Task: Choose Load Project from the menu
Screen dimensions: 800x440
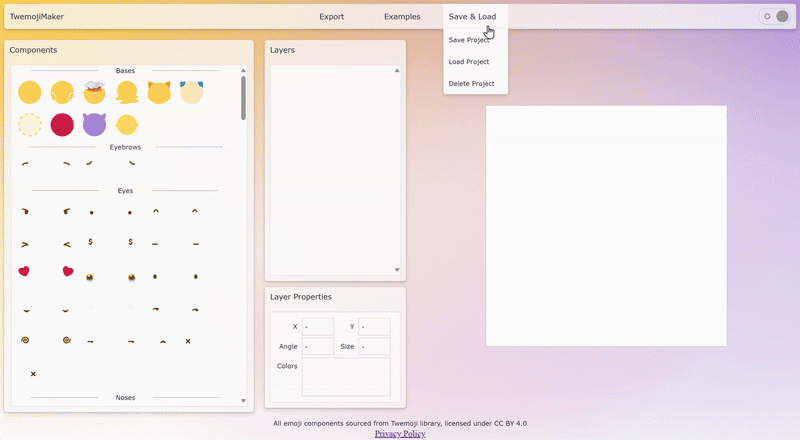Action: (469, 62)
